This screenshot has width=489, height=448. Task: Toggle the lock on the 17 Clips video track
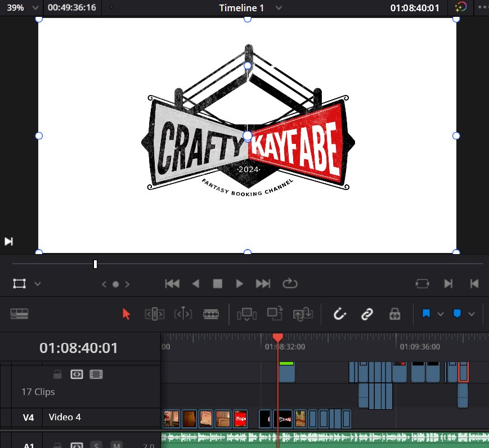click(x=57, y=374)
